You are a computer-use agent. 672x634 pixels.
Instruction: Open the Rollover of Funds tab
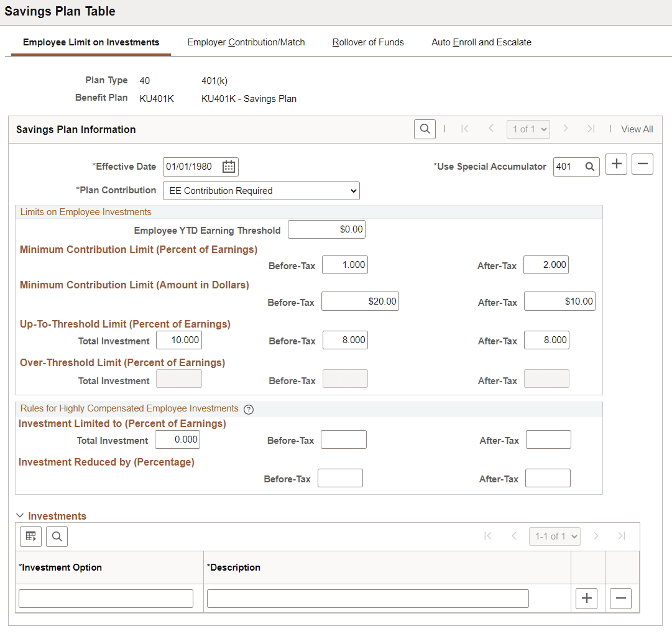pyautogui.click(x=367, y=42)
